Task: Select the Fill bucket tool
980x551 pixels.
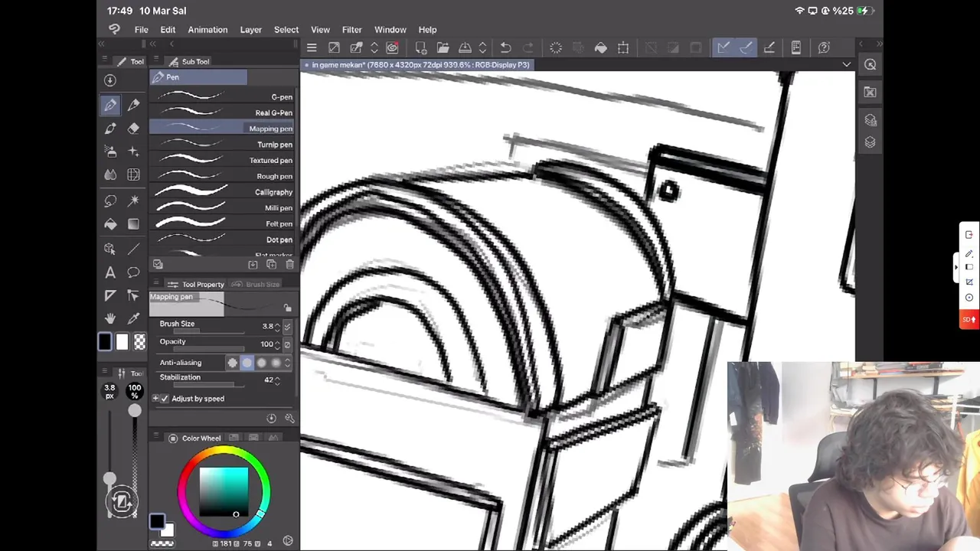Action: (110, 224)
